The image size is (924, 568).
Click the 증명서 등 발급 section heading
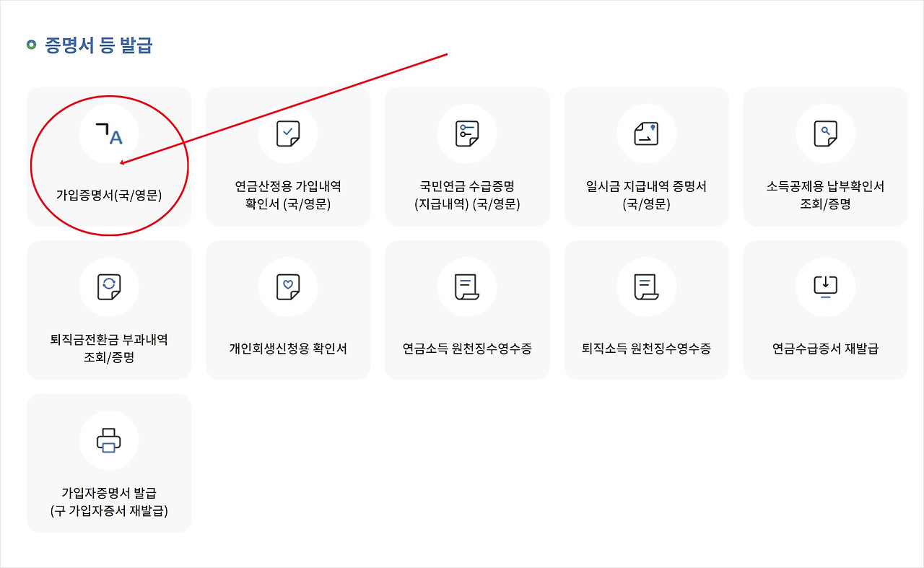(98, 45)
